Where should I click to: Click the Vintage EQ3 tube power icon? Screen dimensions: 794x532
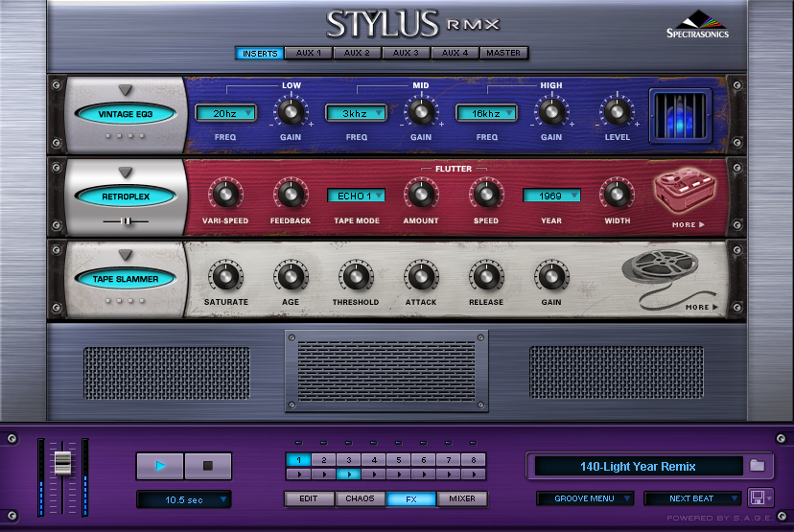coord(681,115)
